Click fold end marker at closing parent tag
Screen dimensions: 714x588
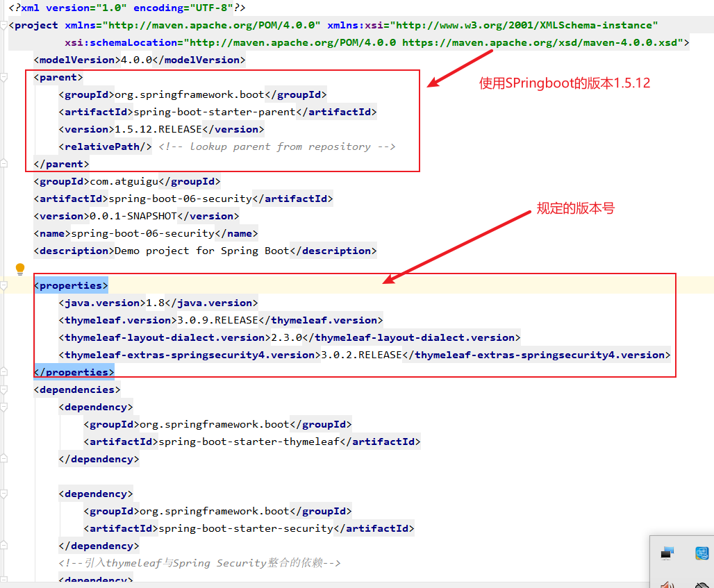pyautogui.click(x=3, y=163)
